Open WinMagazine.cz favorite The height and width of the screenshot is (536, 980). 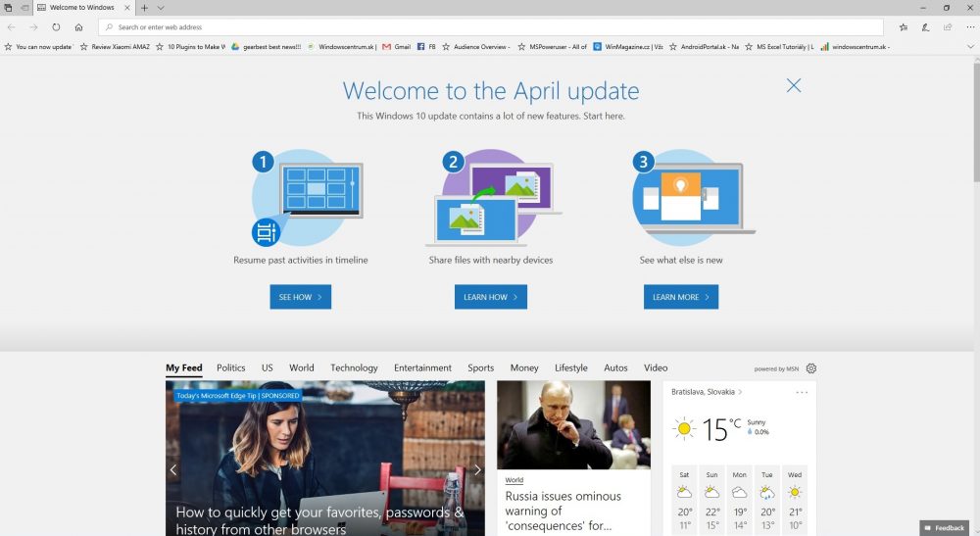point(628,47)
